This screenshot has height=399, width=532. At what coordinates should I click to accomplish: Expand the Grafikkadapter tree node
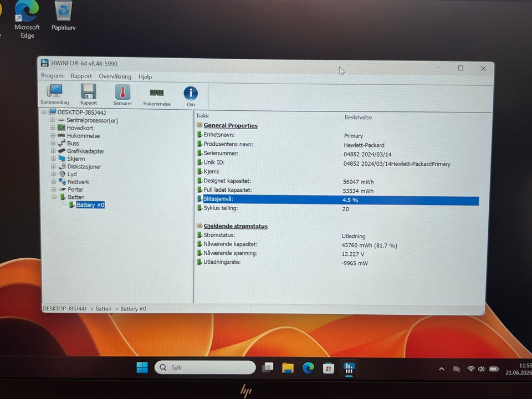[53, 151]
